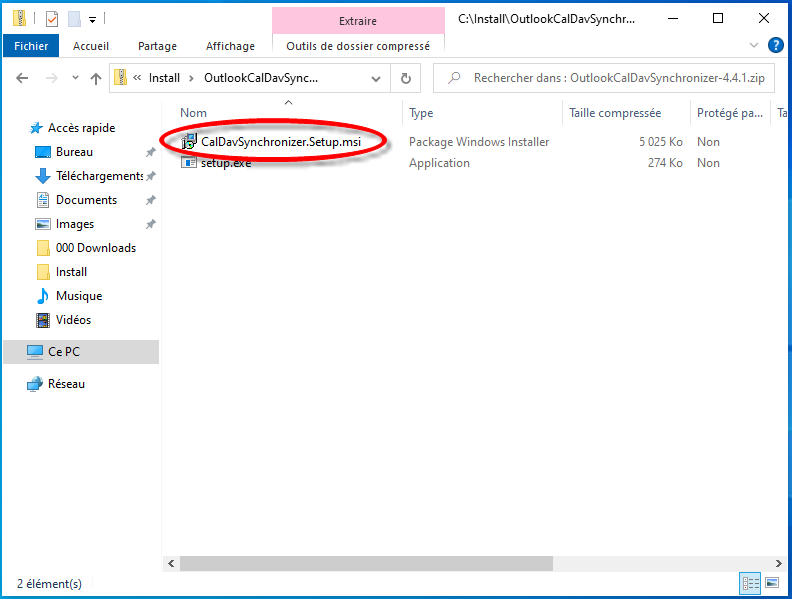792x599 pixels.
Task: Sort by Taille compressée column header
Action: tap(615, 113)
